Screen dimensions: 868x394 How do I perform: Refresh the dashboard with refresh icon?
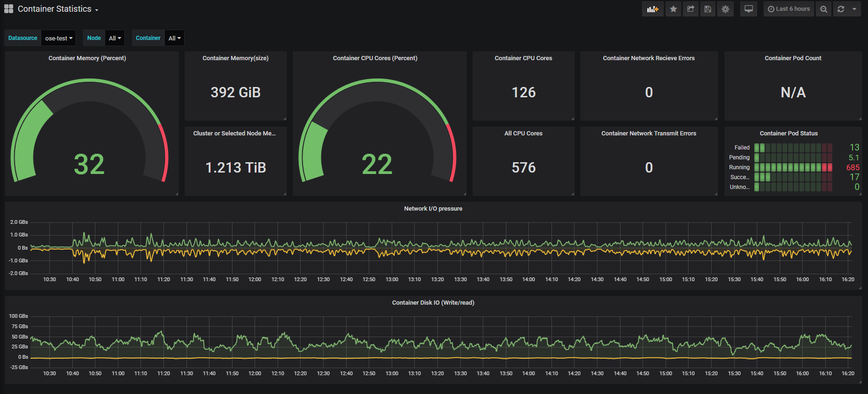(841, 9)
